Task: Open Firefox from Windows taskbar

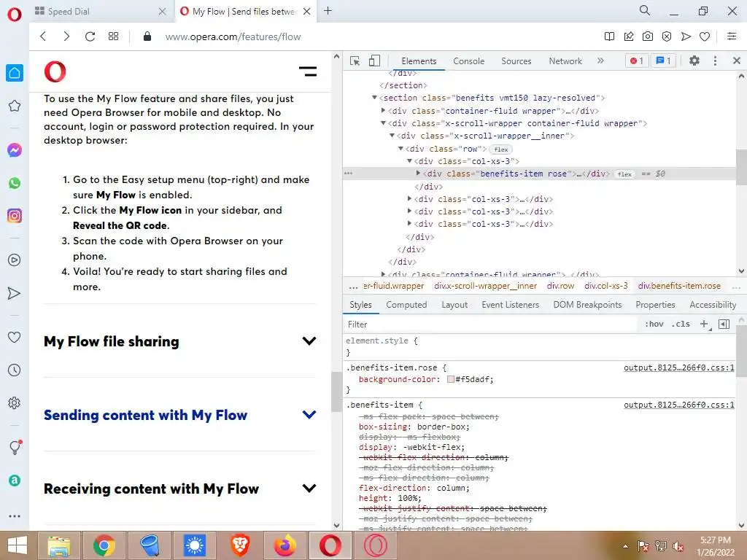Action: [x=285, y=545]
